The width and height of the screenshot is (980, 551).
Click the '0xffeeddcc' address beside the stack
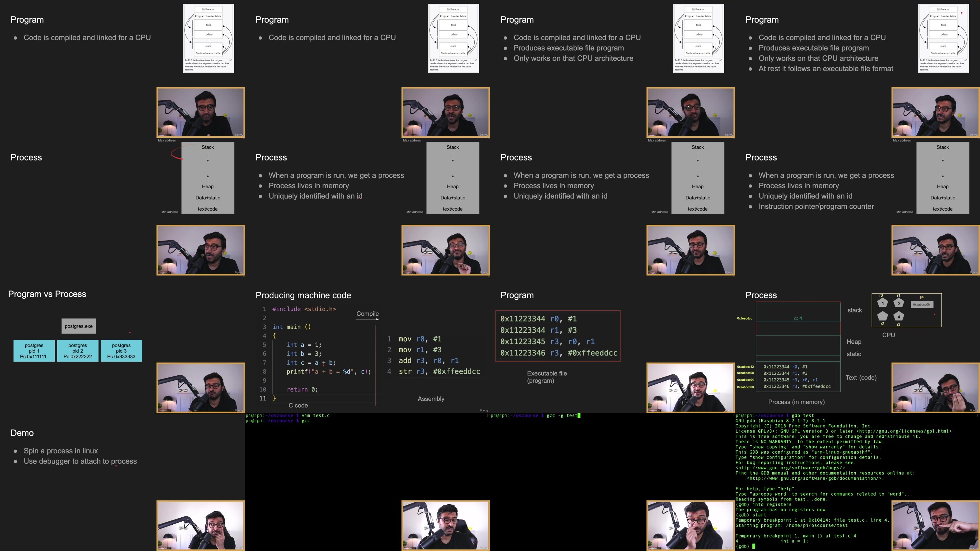(744, 318)
